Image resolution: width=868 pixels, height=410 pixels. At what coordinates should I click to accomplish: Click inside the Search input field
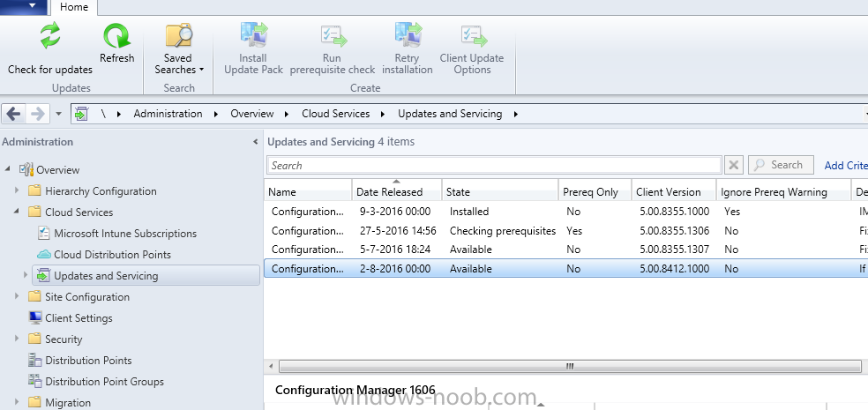(x=494, y=165)
